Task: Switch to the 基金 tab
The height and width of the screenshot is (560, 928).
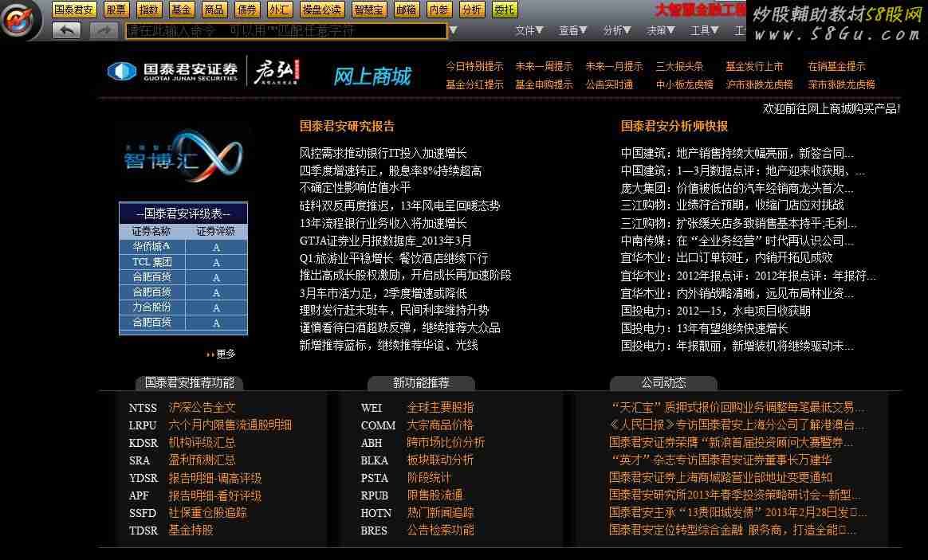Action: (181, 10)
